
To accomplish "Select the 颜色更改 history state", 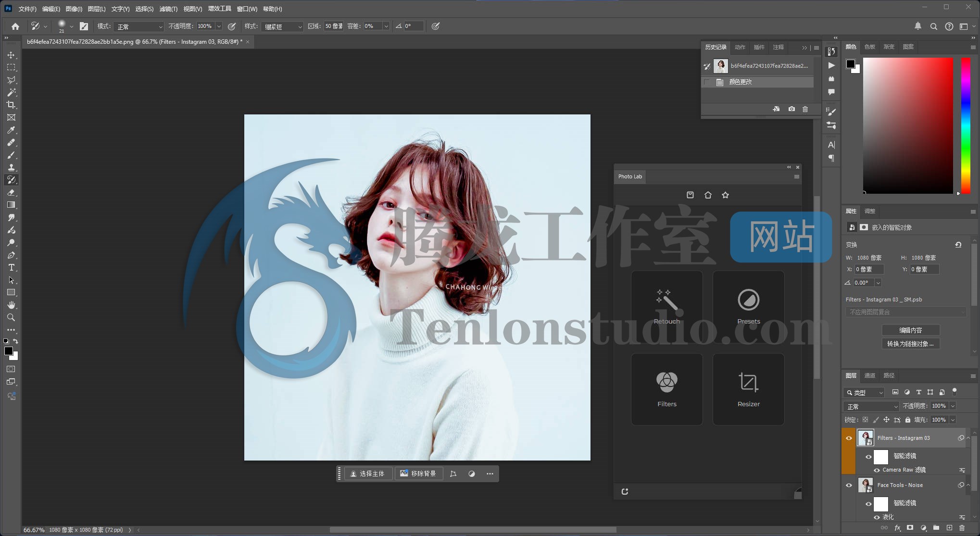I will (741, 82).
